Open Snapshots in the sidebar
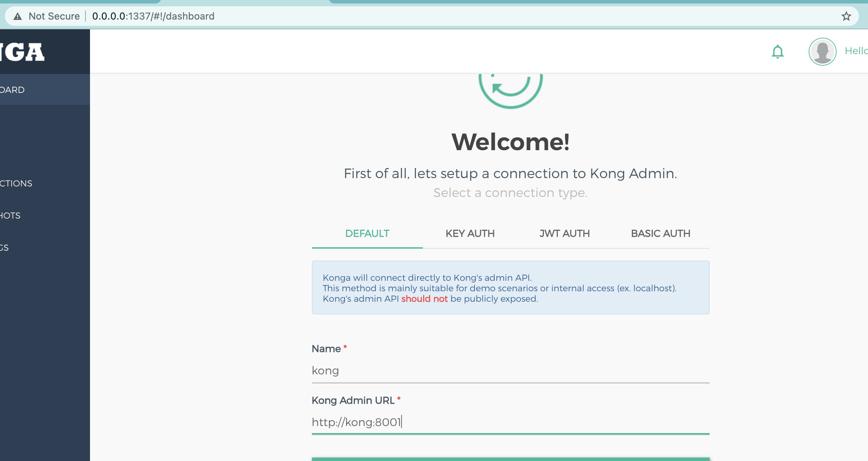Screen dimensions: 868x461 (x=10, y=215)
